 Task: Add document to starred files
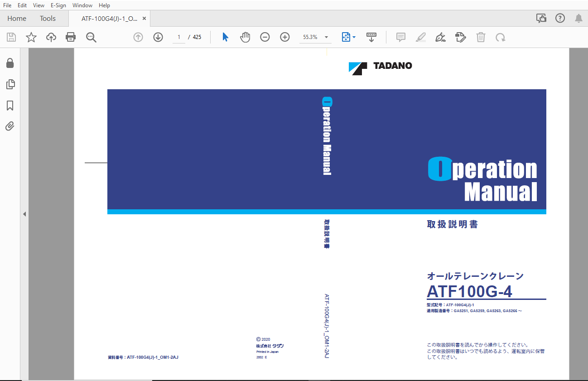[x=31, y=37]
